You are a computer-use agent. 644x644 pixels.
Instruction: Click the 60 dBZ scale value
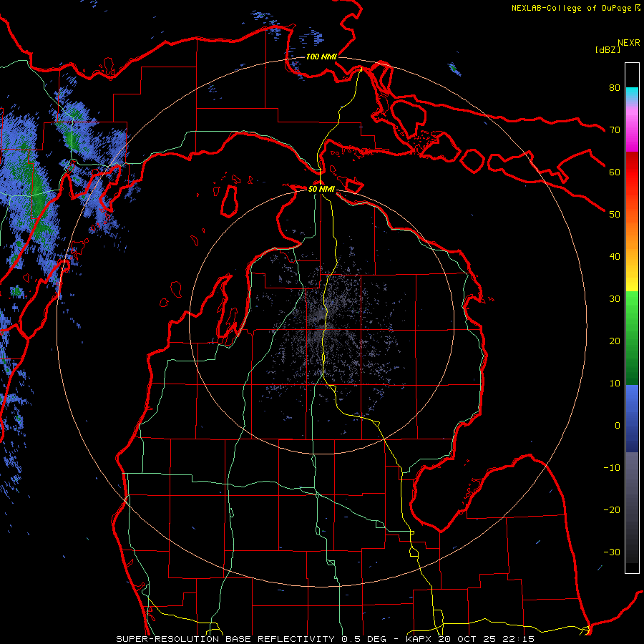click(x=615, y=172)
